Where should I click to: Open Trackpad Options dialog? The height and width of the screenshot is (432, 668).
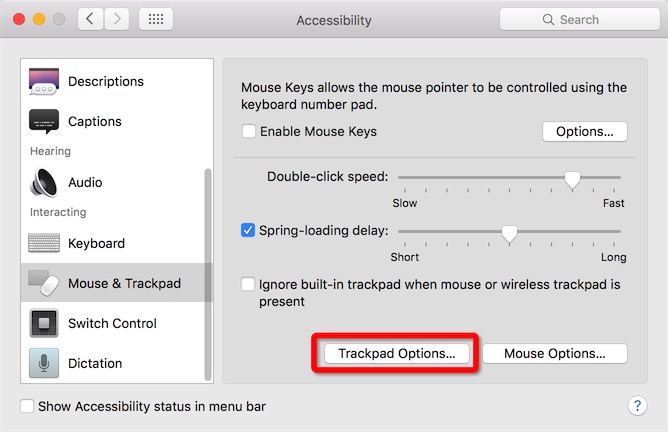[x=397, y=354]
